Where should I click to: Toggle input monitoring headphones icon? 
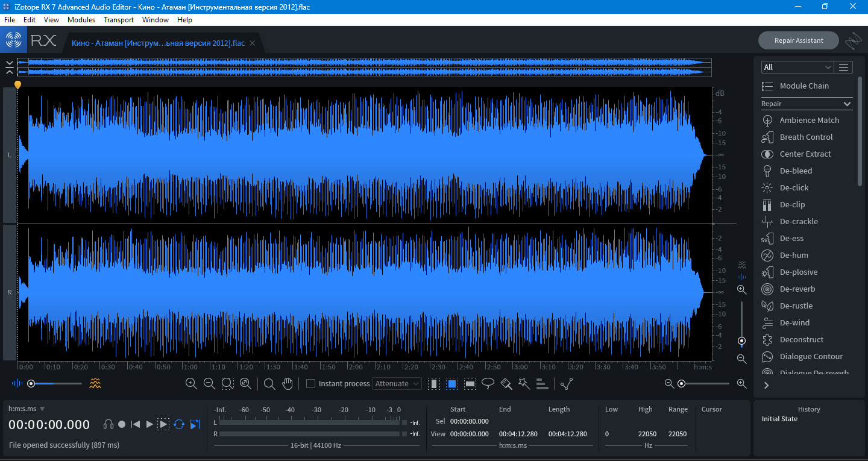pos(108,424)
